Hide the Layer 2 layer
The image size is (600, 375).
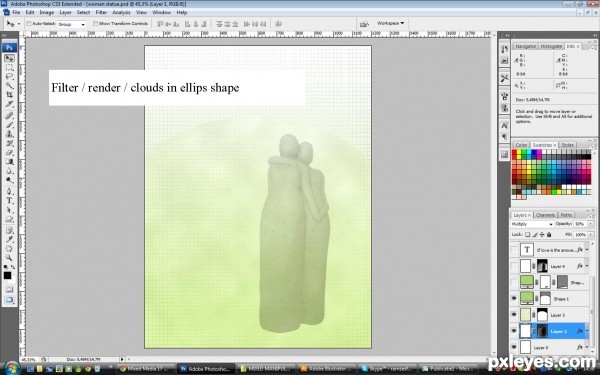tap(514, 315)
